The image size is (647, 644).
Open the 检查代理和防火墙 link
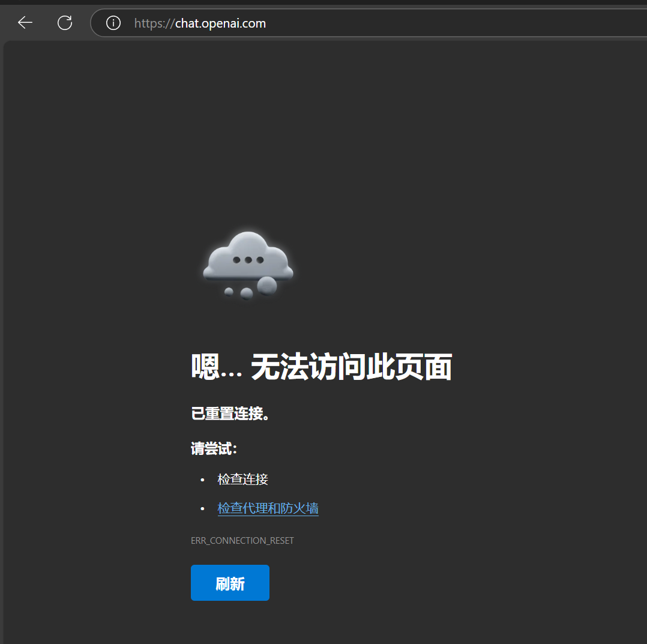pos(268,508)
